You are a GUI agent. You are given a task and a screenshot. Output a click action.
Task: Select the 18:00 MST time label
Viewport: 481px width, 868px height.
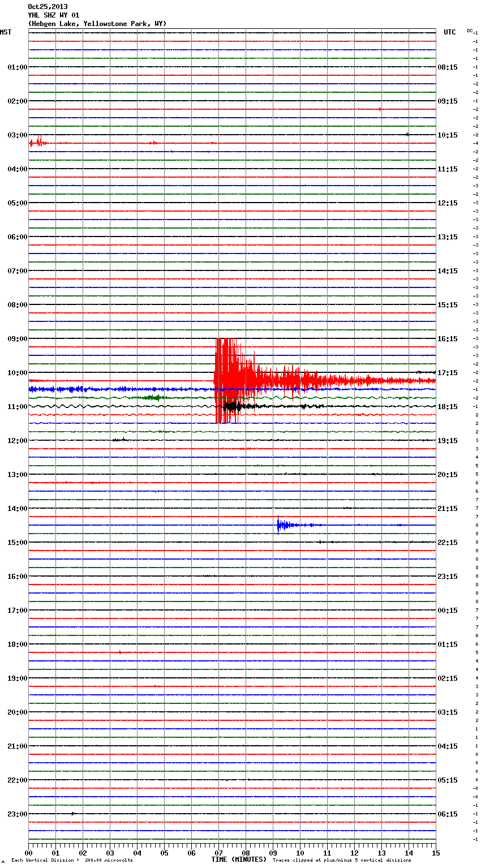pos(17,644)
